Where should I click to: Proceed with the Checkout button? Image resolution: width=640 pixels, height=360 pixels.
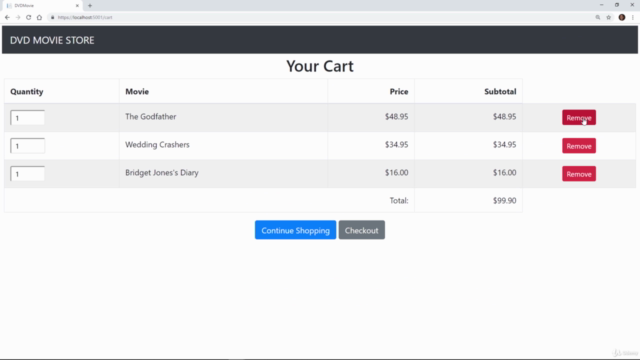(362, 230)
